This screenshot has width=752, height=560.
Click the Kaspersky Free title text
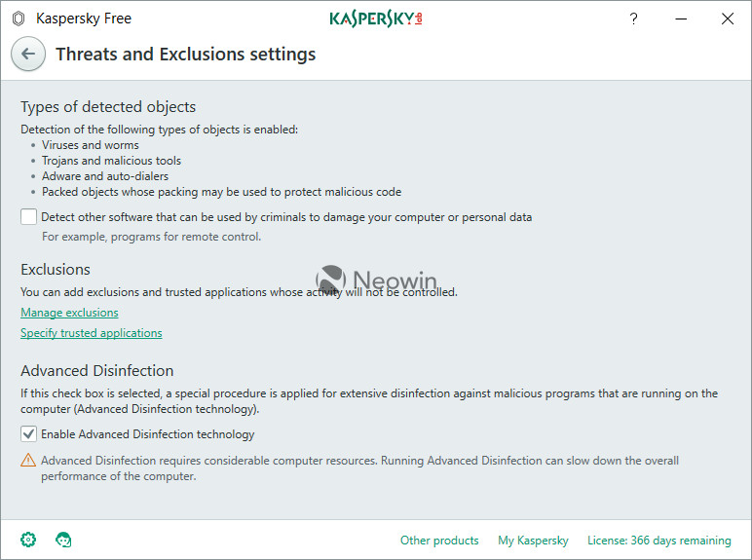84,19
